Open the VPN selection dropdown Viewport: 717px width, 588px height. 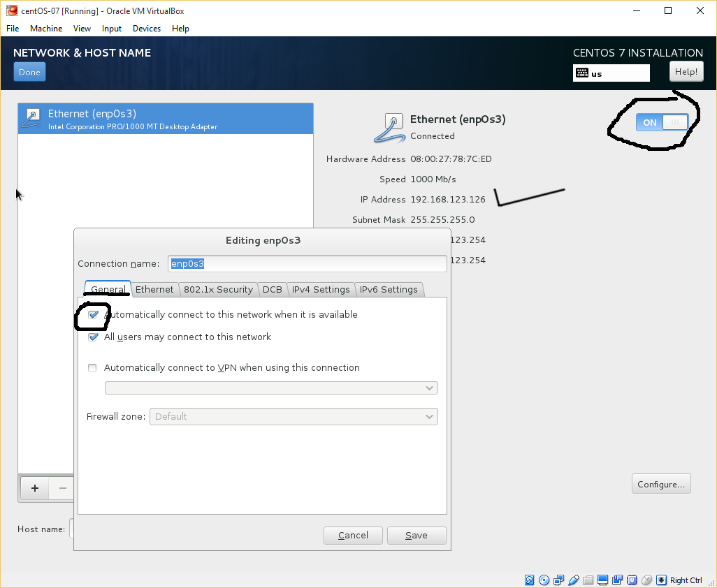coord(271,388)
